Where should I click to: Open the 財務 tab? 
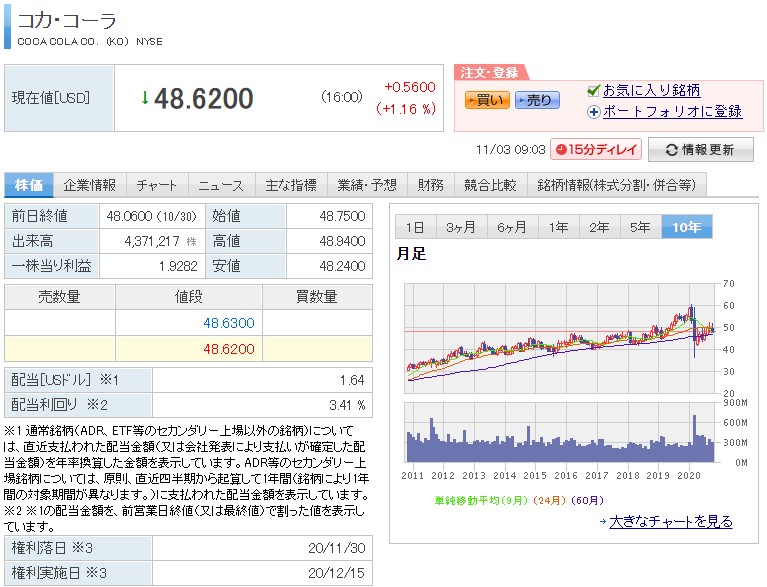[x=430, y=185]
